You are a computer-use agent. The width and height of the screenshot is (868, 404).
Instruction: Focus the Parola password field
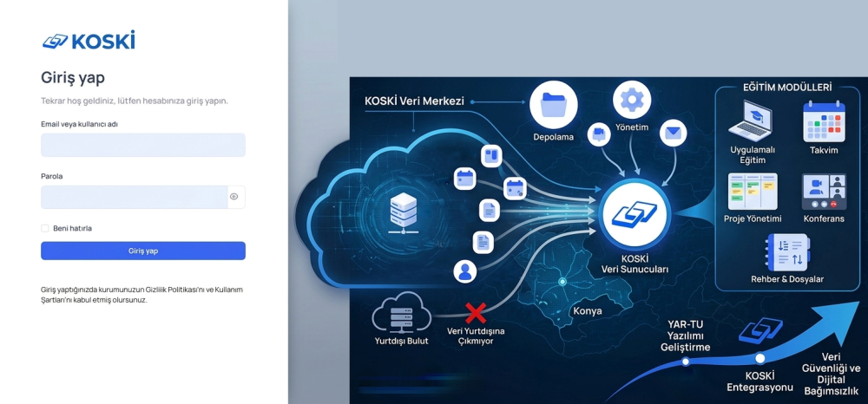[x=135, y=197]
